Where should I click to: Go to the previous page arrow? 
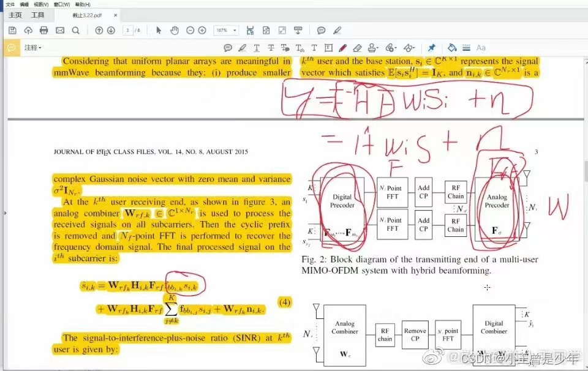99,30
